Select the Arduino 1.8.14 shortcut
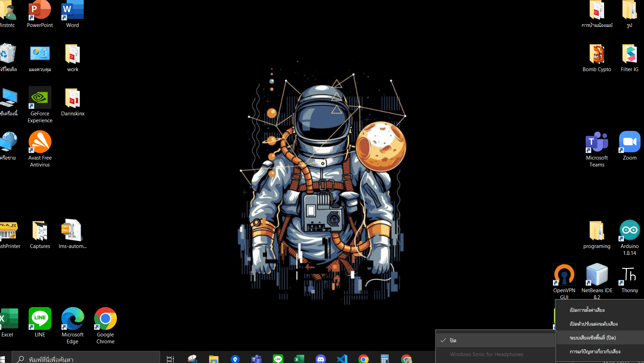 click(x=630, y=238)
